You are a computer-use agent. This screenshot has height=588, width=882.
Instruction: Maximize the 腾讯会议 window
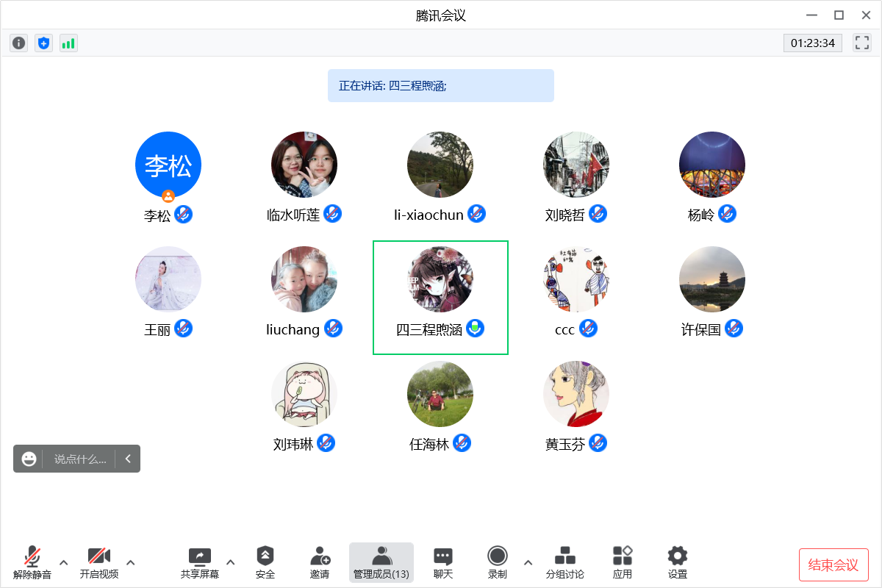tap(839, 15)
